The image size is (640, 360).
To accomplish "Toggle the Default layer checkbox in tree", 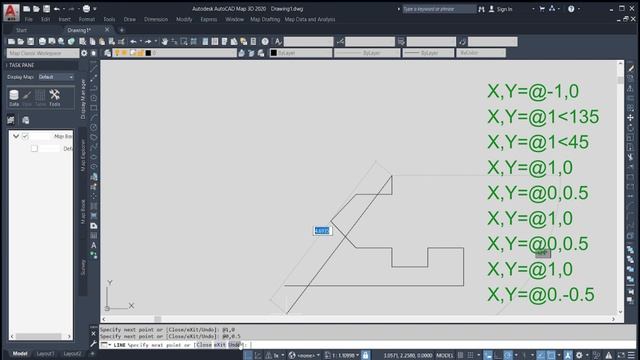I will 34,149.
